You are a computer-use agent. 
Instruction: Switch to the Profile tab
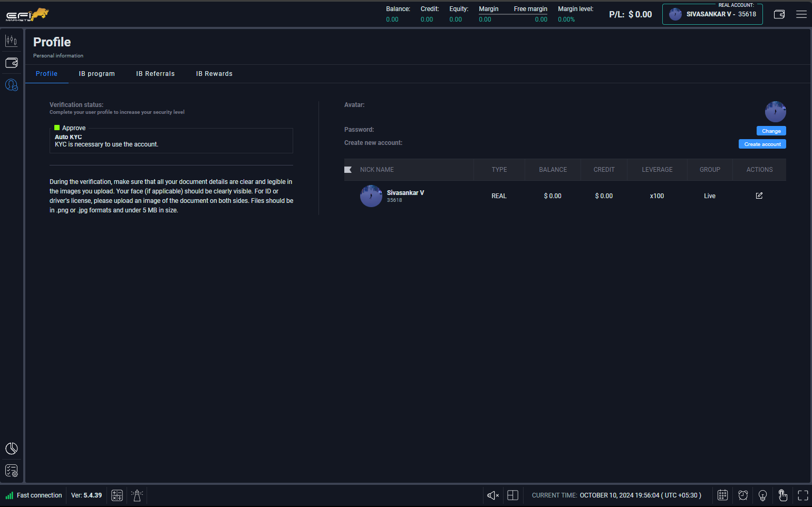[46, 74]
